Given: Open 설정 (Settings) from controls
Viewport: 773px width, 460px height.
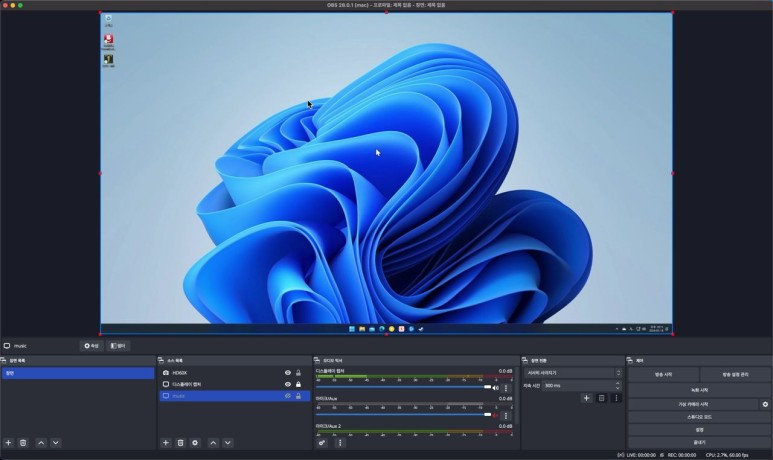Looking at the screenshot, I should click(699, 430).
